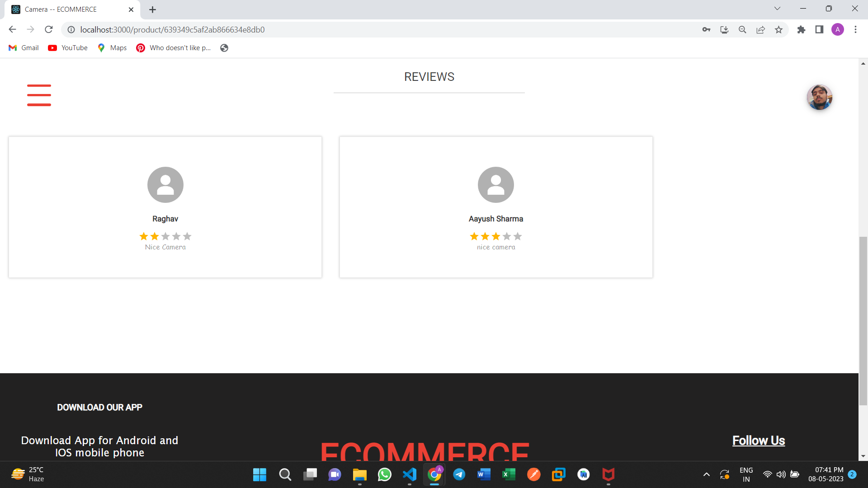Click Aayush Sharma's reviewer avatar icon

click(x=496, y=184)
